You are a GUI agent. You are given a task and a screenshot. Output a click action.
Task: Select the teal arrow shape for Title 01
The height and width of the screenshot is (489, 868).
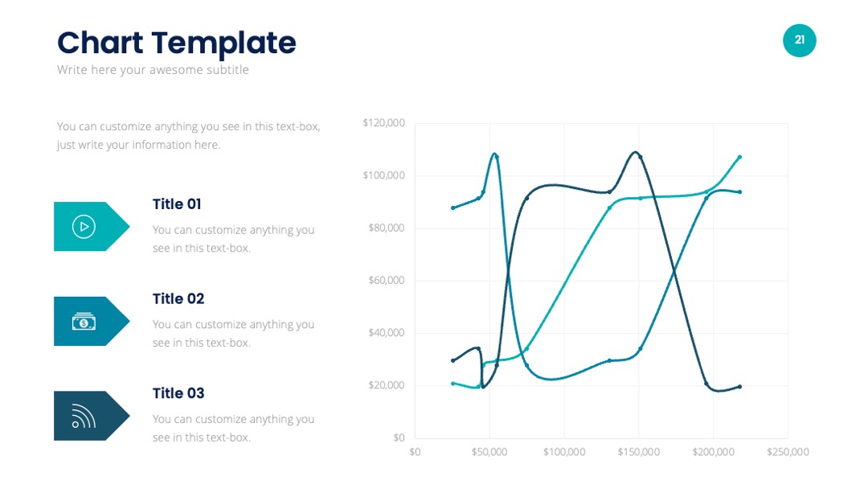coord(92,227)
